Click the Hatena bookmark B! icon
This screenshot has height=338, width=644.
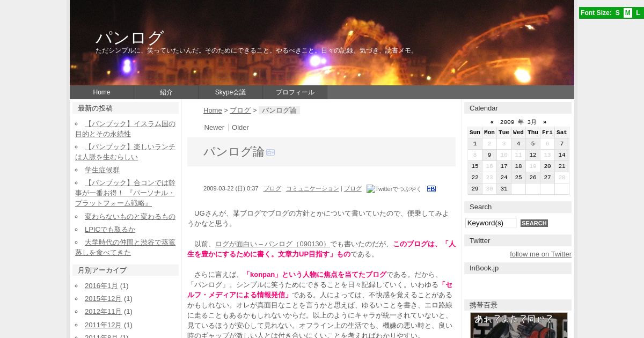pyautogui.click(x=431, y=189)
